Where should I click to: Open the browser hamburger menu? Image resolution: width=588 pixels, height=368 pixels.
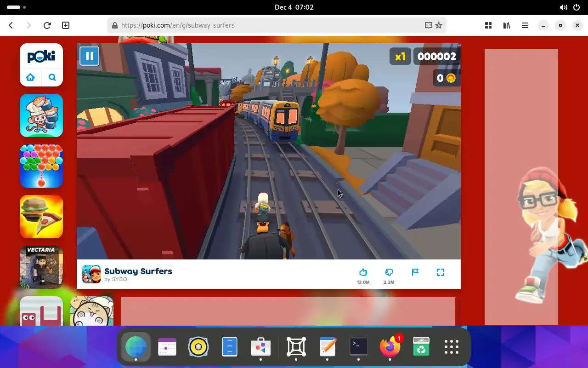pos(525,25)
